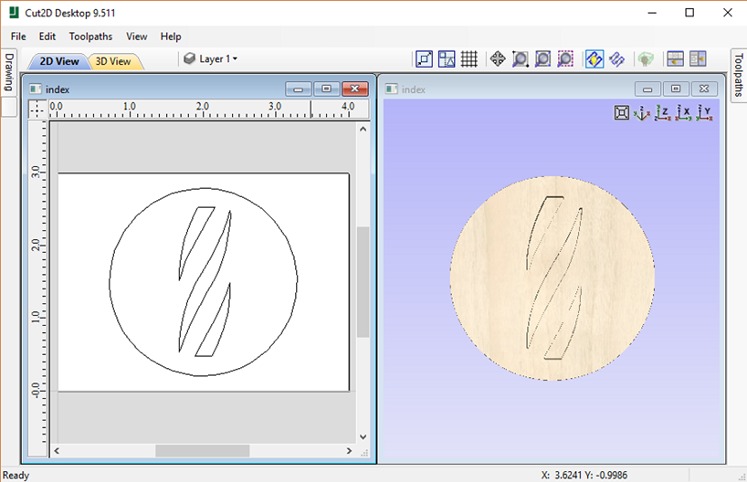Toggle the snap grid icon
This screenshot has width=747, height=482.
(468, 59)
